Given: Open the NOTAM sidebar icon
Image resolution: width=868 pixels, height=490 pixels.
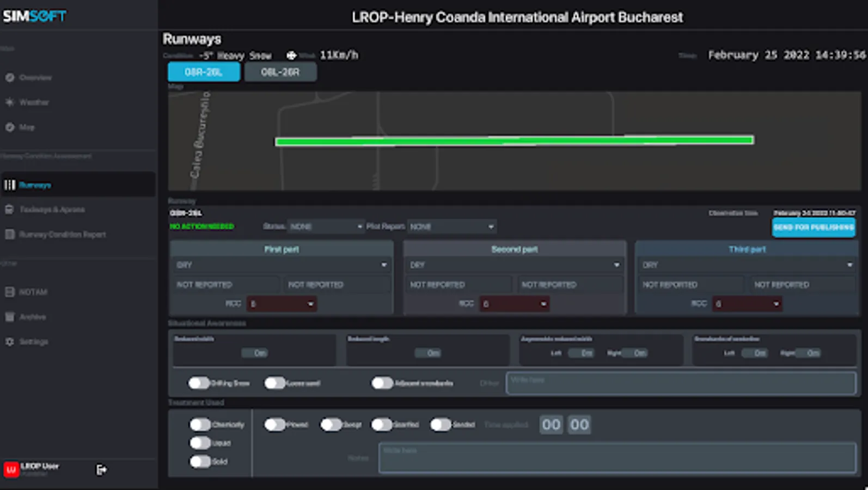Looking at the screenshot, I should pos(10,292).
